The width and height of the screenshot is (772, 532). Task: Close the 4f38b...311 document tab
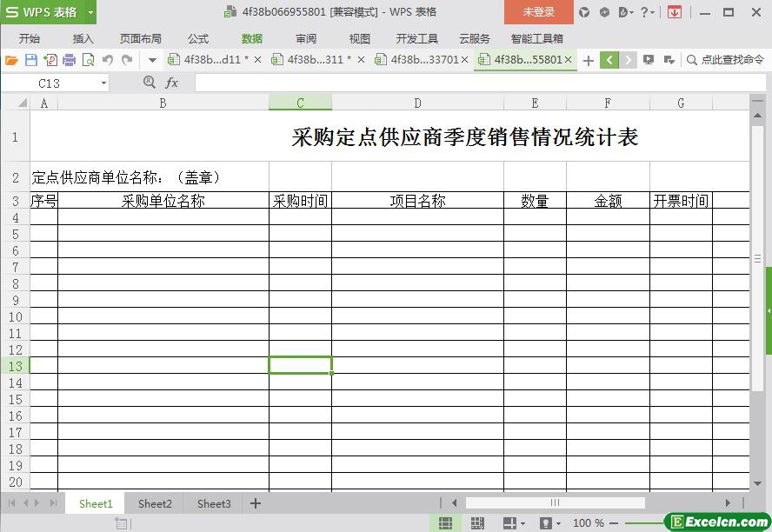click(x=361, y=60)
